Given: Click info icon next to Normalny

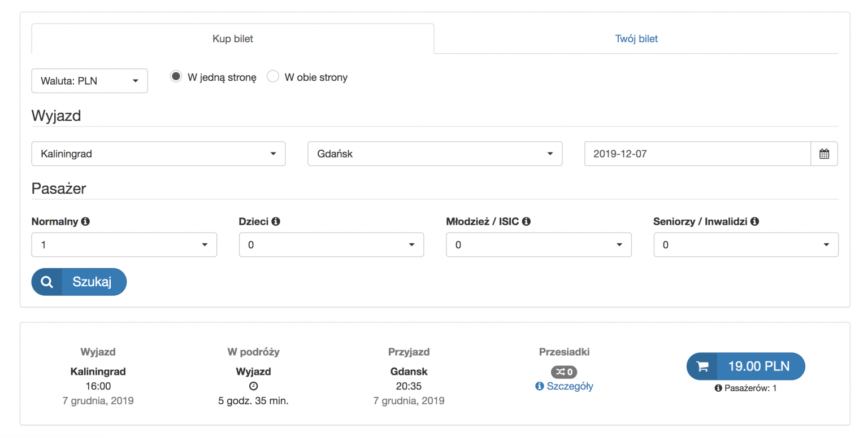Looking at the screenshot, I should (x=85, y=222).
